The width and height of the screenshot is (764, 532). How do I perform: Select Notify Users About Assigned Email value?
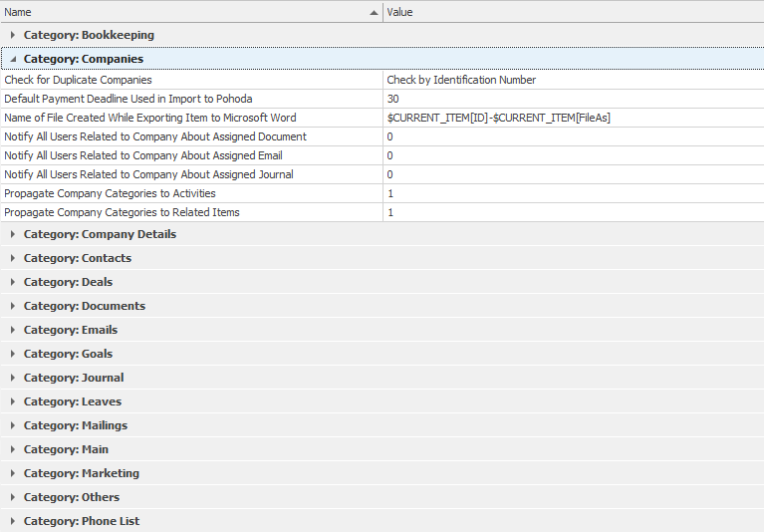tap(574, 155)
